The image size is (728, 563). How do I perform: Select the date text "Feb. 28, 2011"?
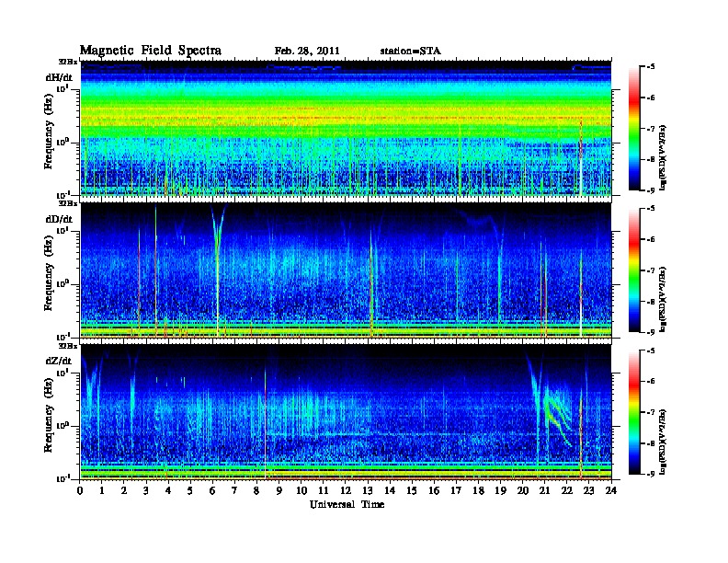(307, 52)
